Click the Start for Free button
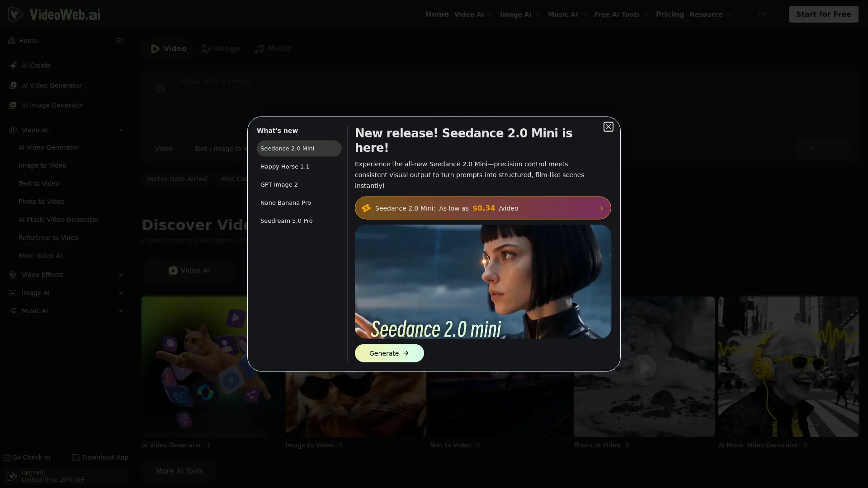The image size is (868, 488). tap(823, 14)
